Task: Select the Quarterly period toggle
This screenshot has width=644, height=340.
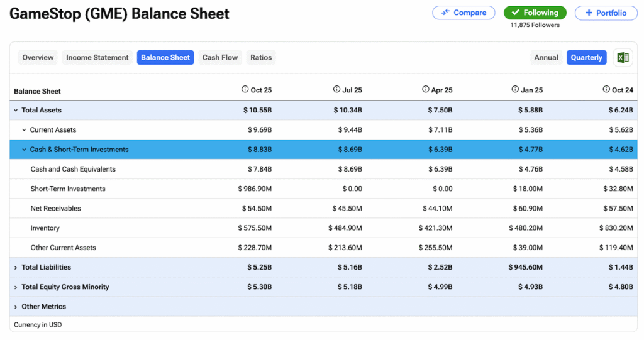Action: pyautogui.click(x=586, y=57)
